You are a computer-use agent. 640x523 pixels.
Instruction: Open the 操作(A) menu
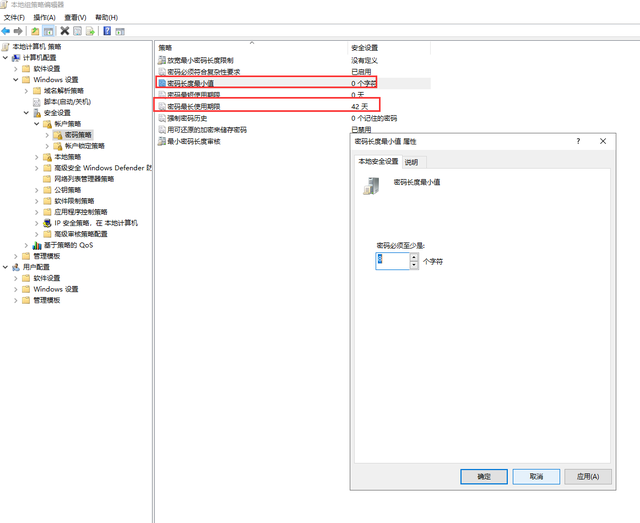coord(44,18)
